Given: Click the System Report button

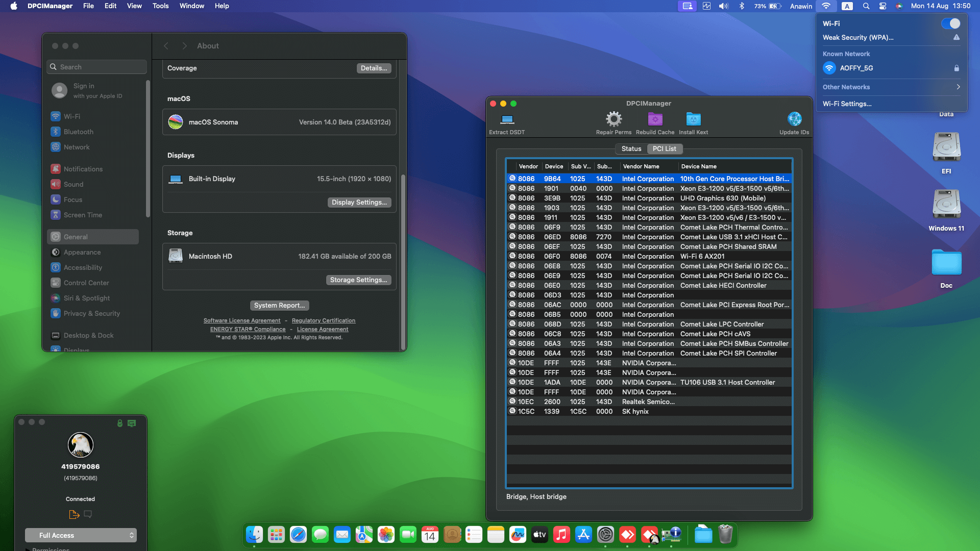Looking at the screenshot, I should tap(279, 306).
